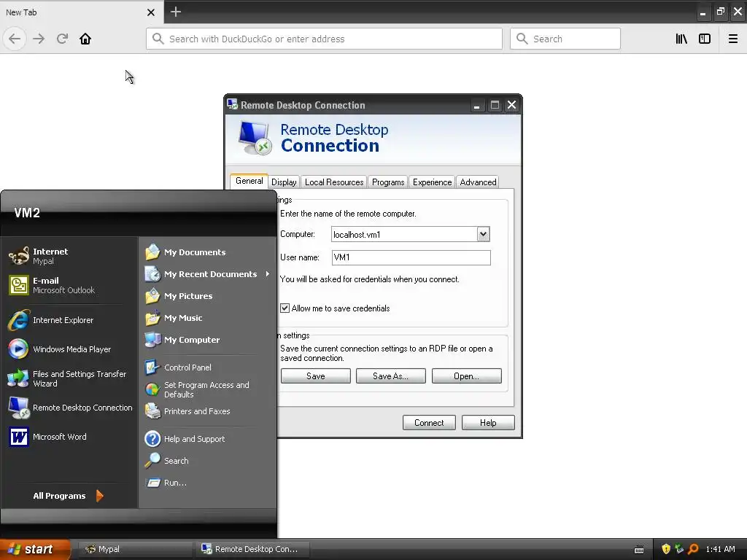Go to browser Home page

click(x=85, y=39)
